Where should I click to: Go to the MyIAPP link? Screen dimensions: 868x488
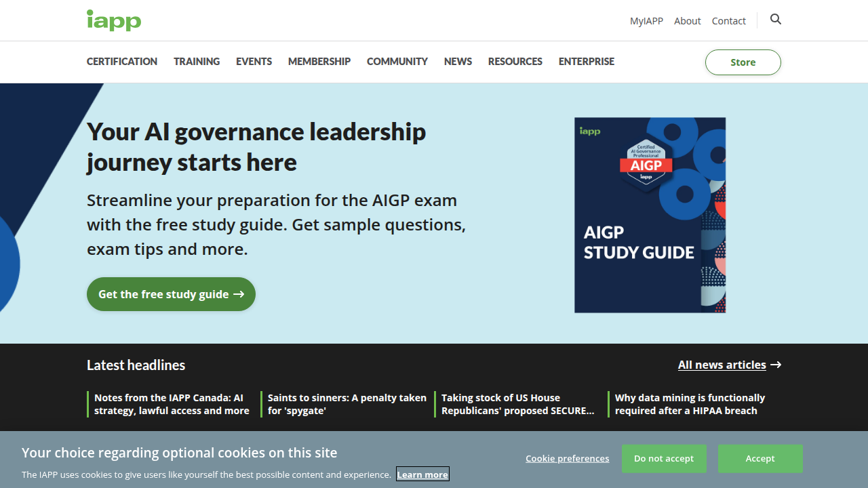click(646, 21)
